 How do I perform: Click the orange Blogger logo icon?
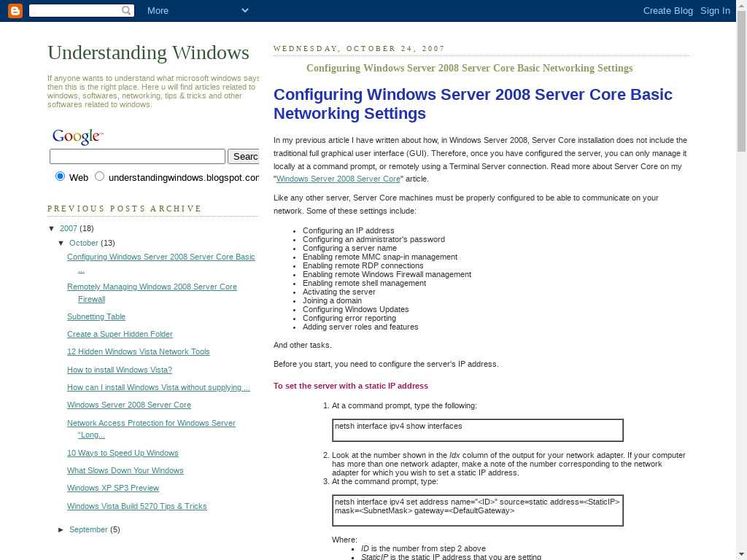(15, 10)
